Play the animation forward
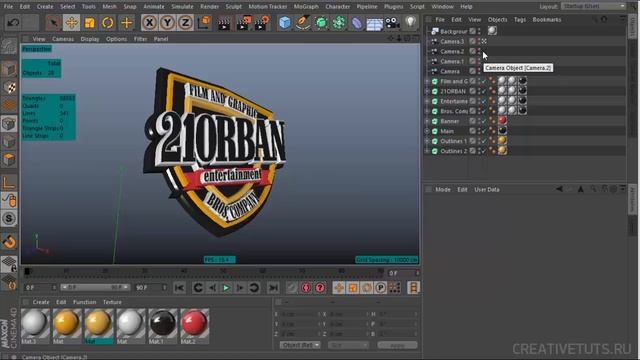 pyautogui.click(x=226, y=288)
